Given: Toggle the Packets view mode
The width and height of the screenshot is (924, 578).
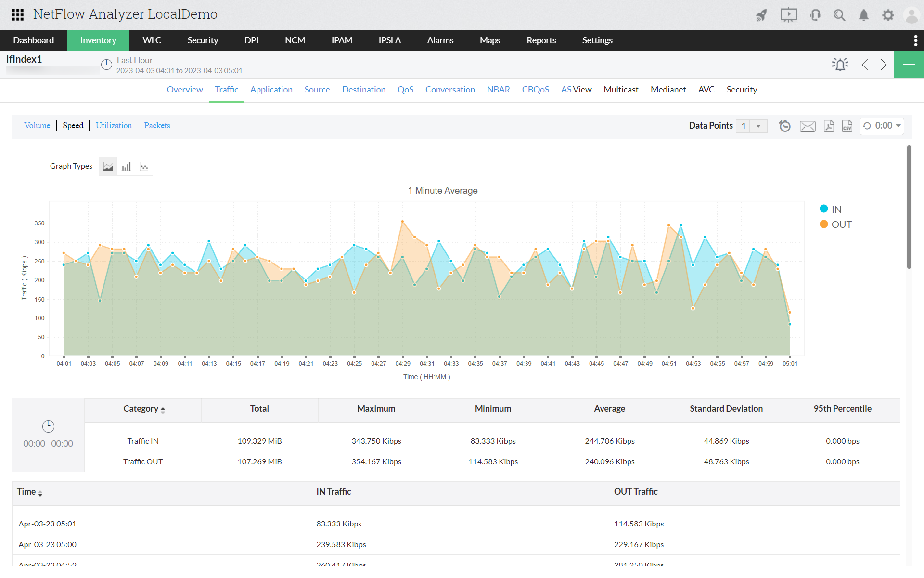Looking at the screenshot, I should click(x=157, y=125).
